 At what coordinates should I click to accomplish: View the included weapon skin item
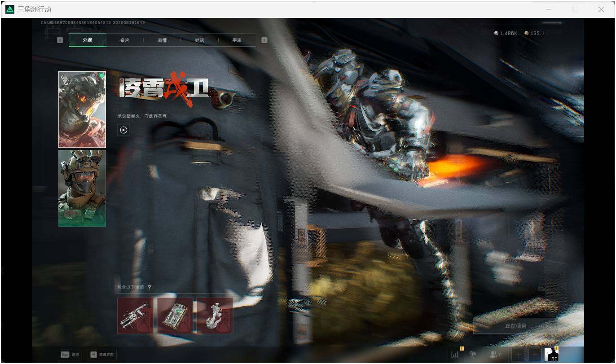coord(135,316)
